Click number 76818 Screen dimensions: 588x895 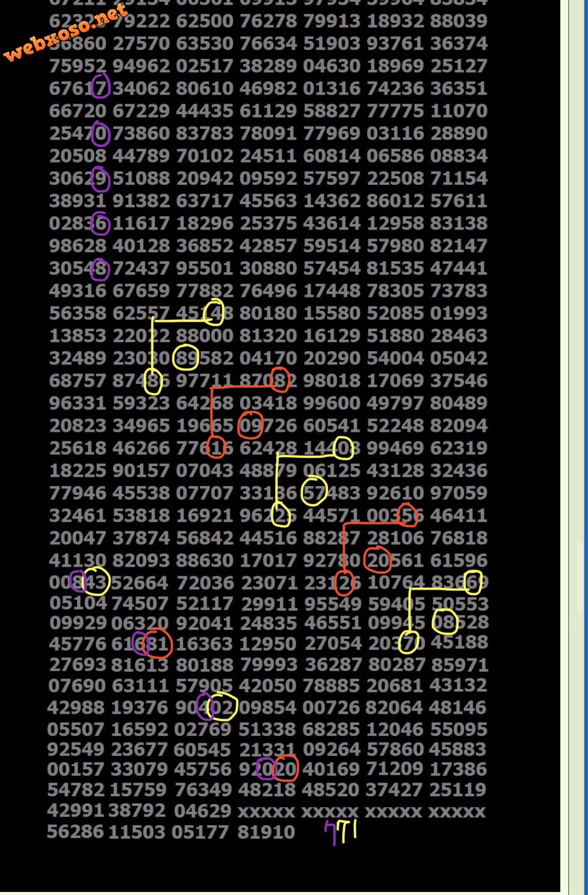(x=459, y=538)
